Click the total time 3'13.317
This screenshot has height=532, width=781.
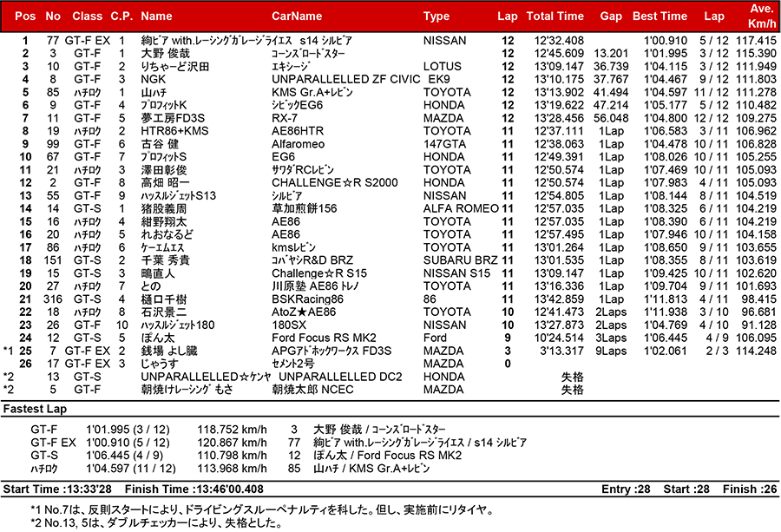(561, 351)
